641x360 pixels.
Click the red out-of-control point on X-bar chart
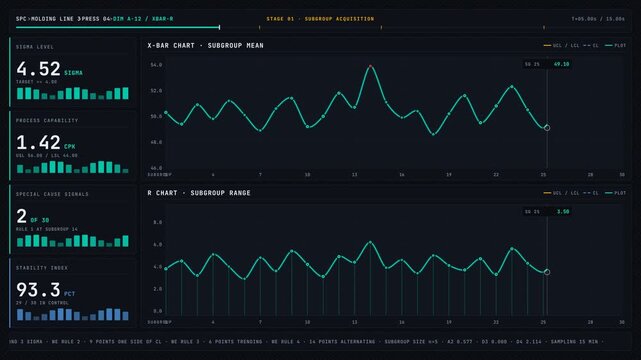pos(370,66)
